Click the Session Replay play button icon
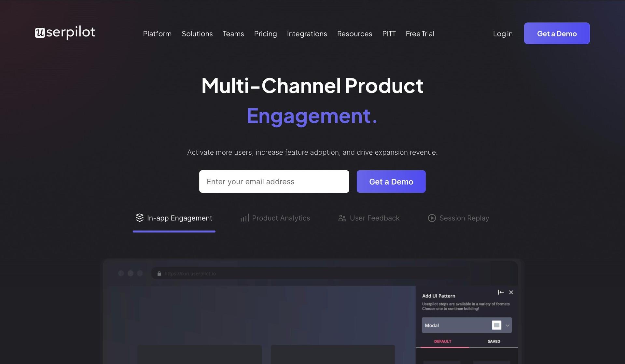 [431, 218]
